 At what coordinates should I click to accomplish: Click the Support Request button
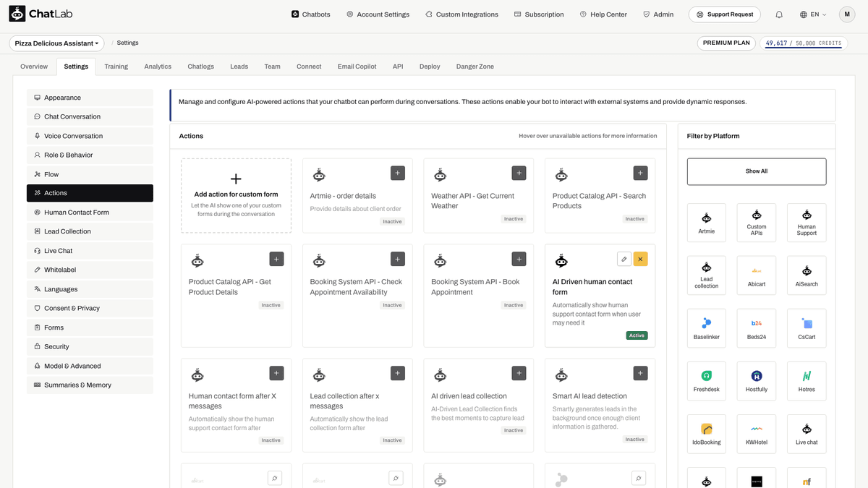pos(726,14)
